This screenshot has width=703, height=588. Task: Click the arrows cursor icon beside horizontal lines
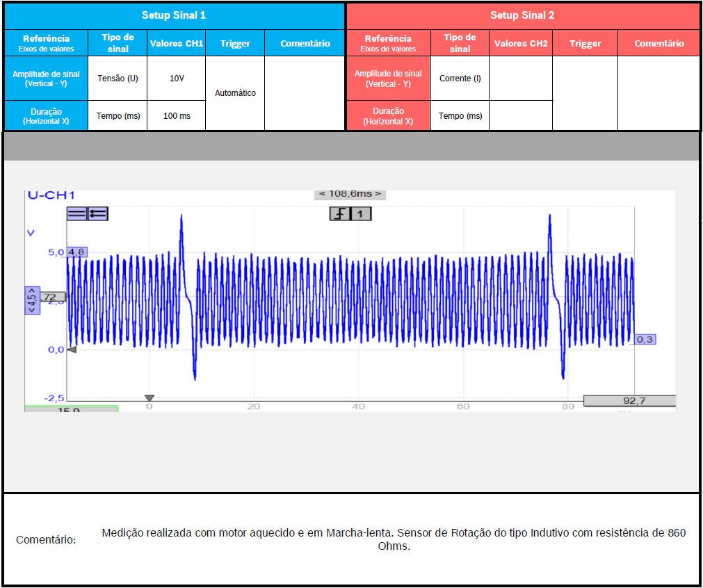[97, 214]
